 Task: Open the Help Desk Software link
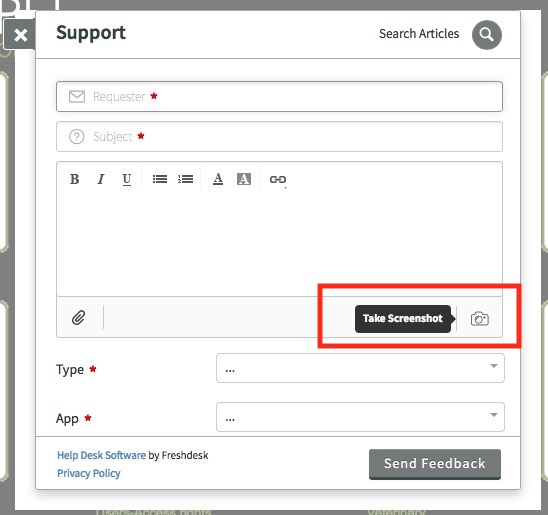(101, 455)
